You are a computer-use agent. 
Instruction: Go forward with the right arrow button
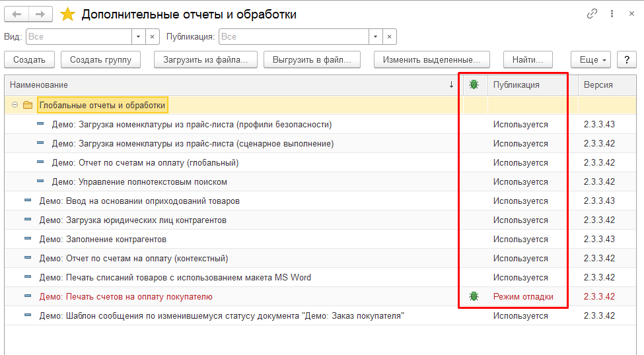(40, 15)
